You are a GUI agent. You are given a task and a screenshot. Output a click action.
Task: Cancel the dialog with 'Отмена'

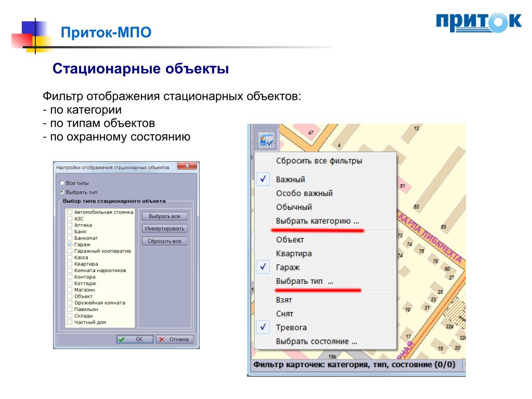(175, 339)
